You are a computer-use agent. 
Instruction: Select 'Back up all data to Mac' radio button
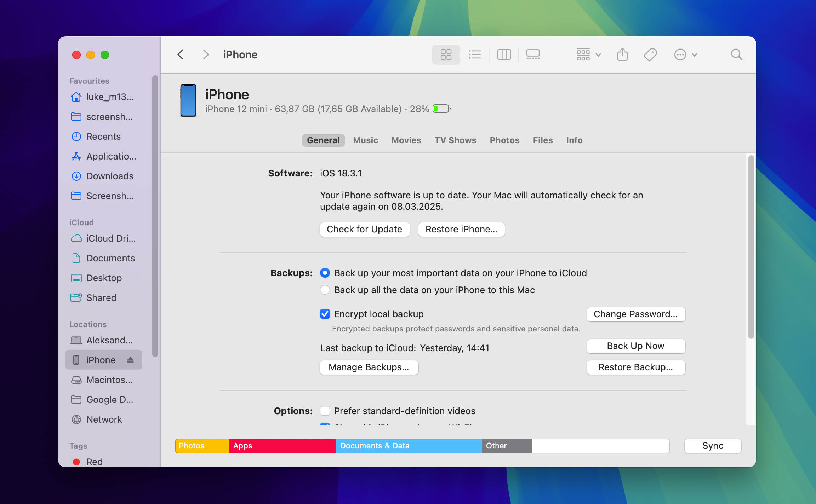tap(325, 290)
